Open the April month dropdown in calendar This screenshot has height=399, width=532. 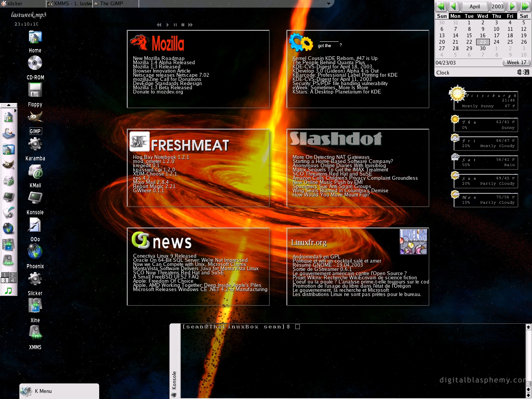[x=475, y=6]
